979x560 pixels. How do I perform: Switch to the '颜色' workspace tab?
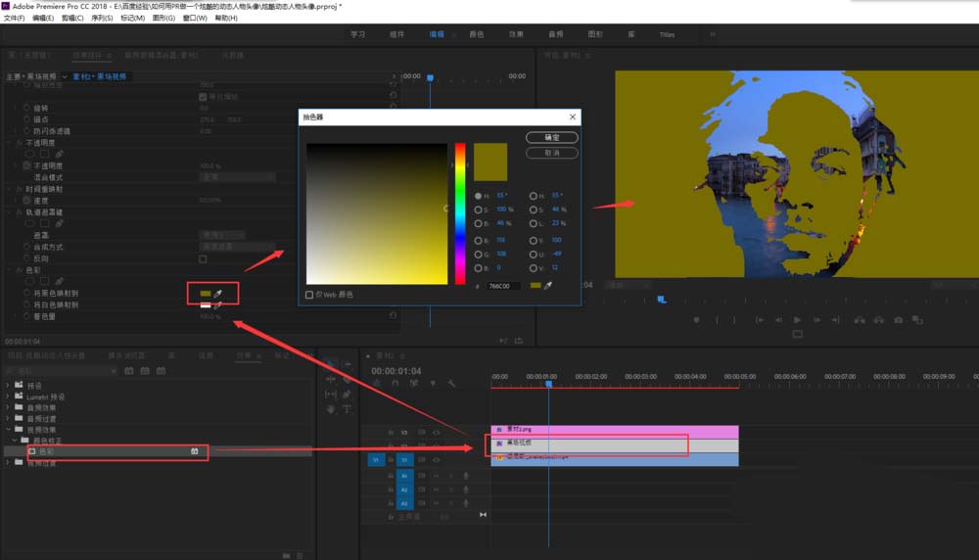coord(477,34)
